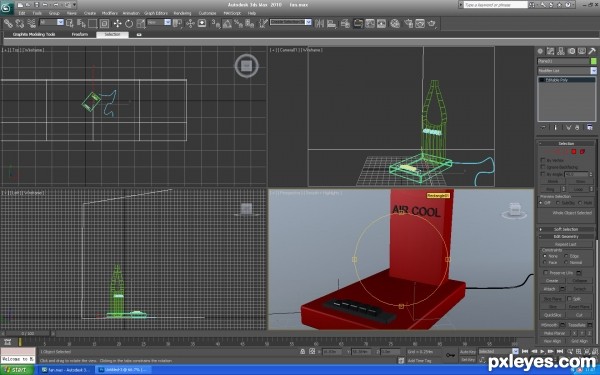This screenshot has height=375, width=600.
Task: Switch to the Freeform ribbon tab
Action: (x=80, y=34)
